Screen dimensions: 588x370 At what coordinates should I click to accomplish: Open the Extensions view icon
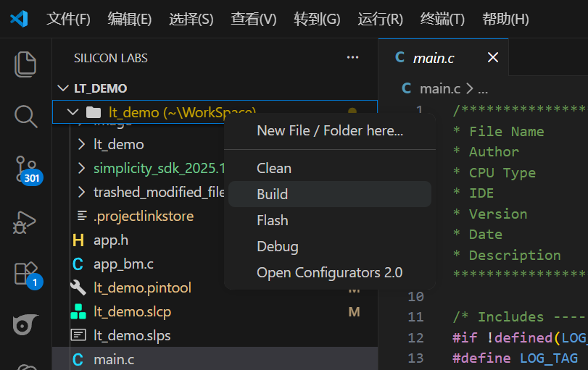[25, 273]
